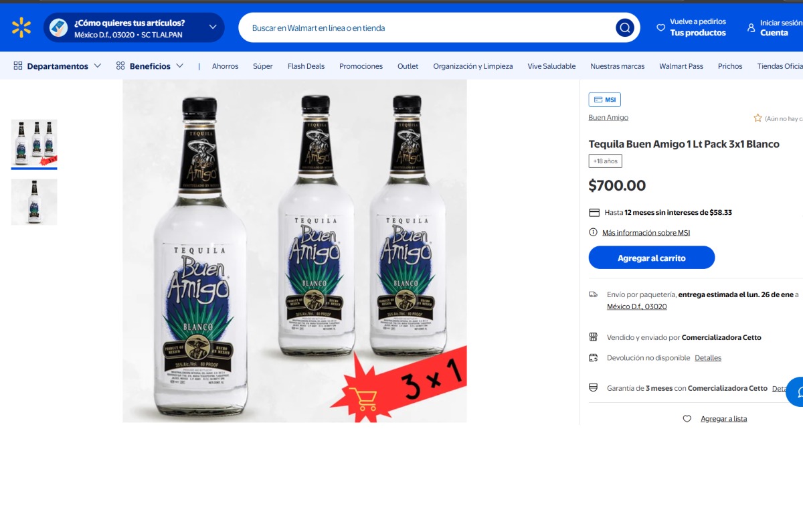Click the MSI information circle icon
The image size is (803, 532).
(593, 233)
